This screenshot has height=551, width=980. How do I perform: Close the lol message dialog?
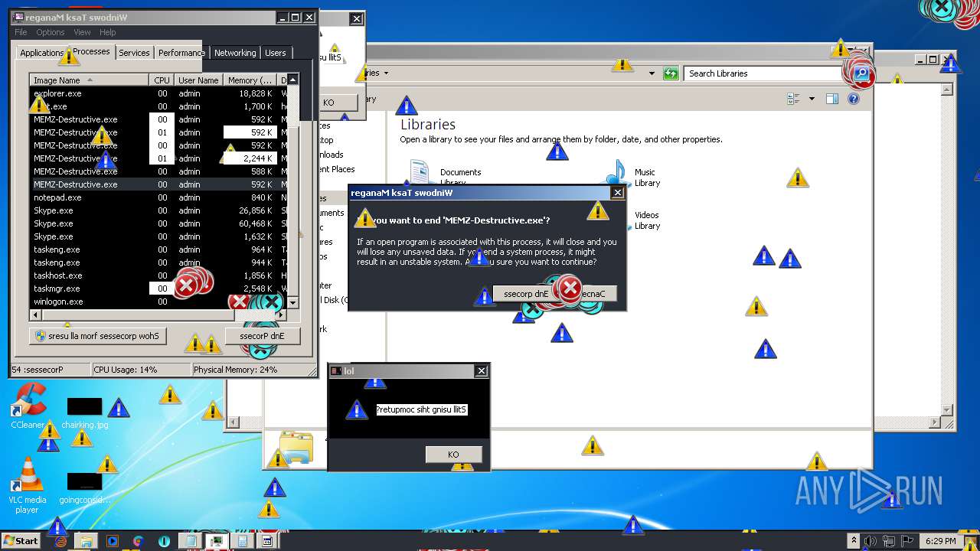[481, 371]
